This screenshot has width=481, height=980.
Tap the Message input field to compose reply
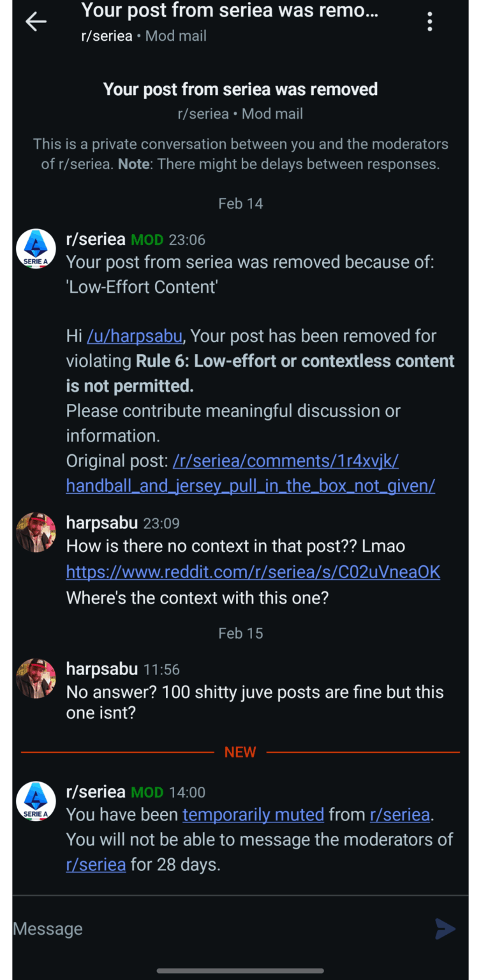tap(191, 928)
